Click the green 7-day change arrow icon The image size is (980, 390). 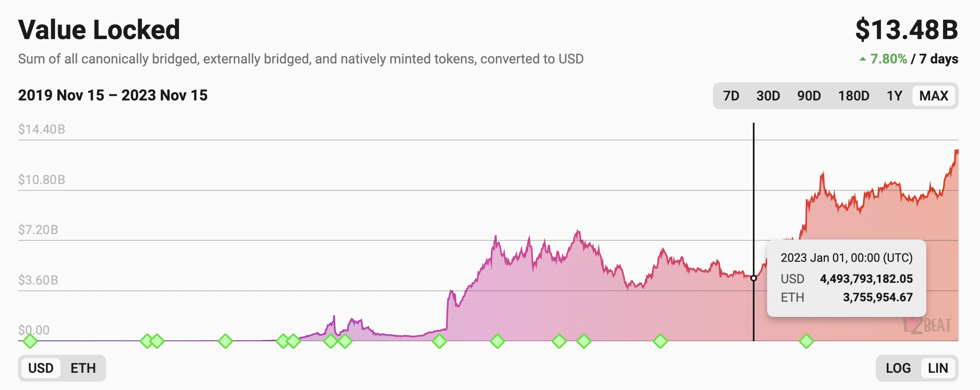point(862,59)
